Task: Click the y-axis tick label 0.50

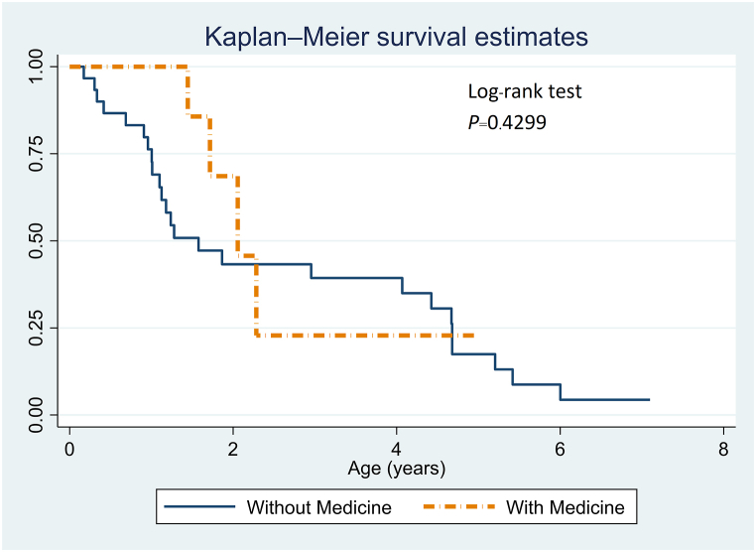Action: pyautogui.click(x=36, y=240)
